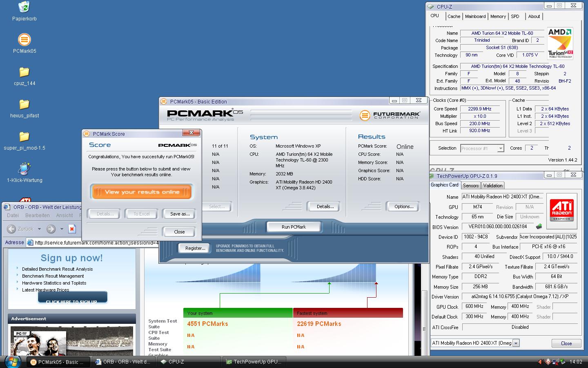Click the Register... button in PCMark05
Screen dimensions: 588x368
coord(195,248)
